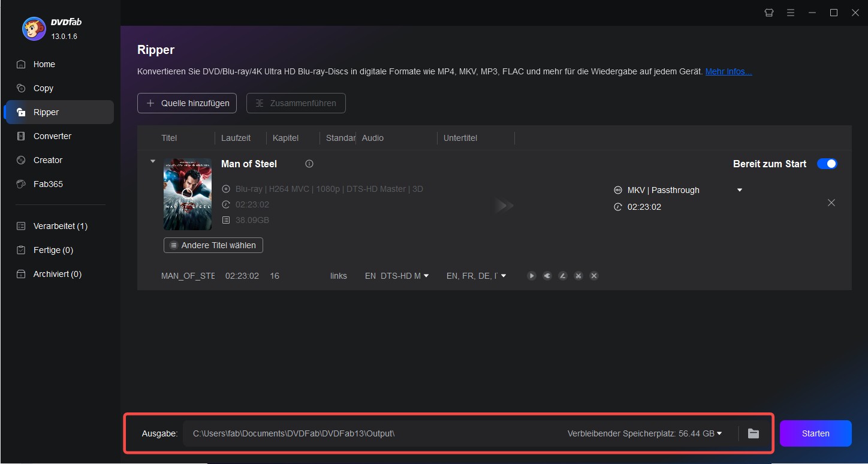Click the output profile icon before MKV
The width and height of the screenshot is (868, 464).
pyautogui.click(x=618, y=190)
